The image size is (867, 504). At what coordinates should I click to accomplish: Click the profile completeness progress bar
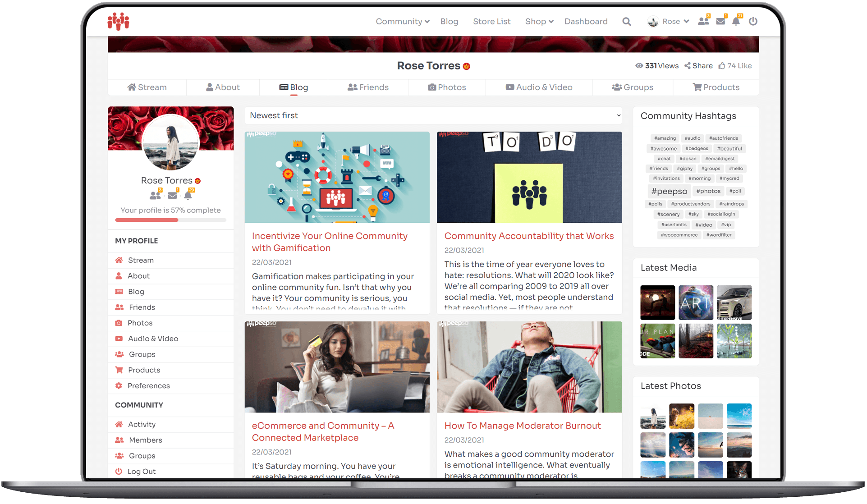pyautogui.click(x=171, y=220)
